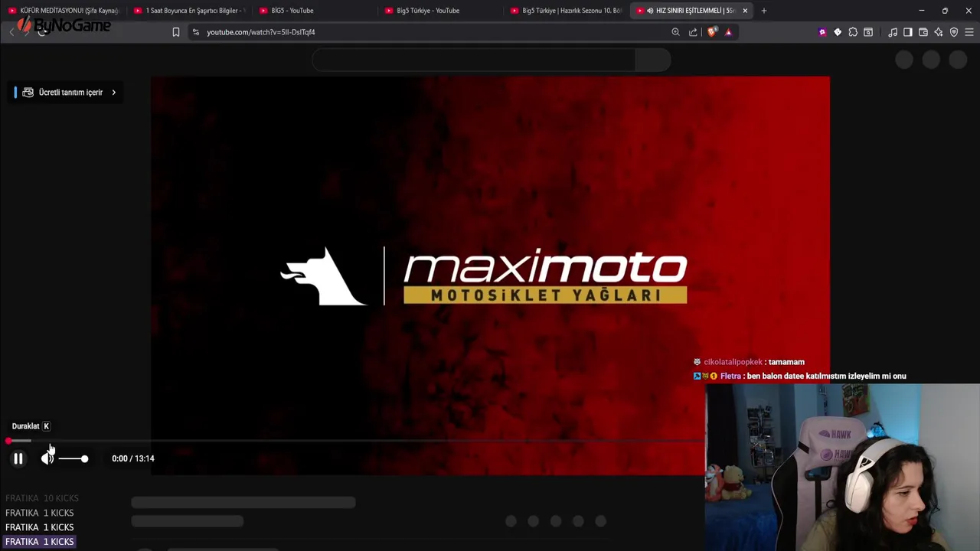Open Leo AI sparkle icon

[x=939, y=32]
